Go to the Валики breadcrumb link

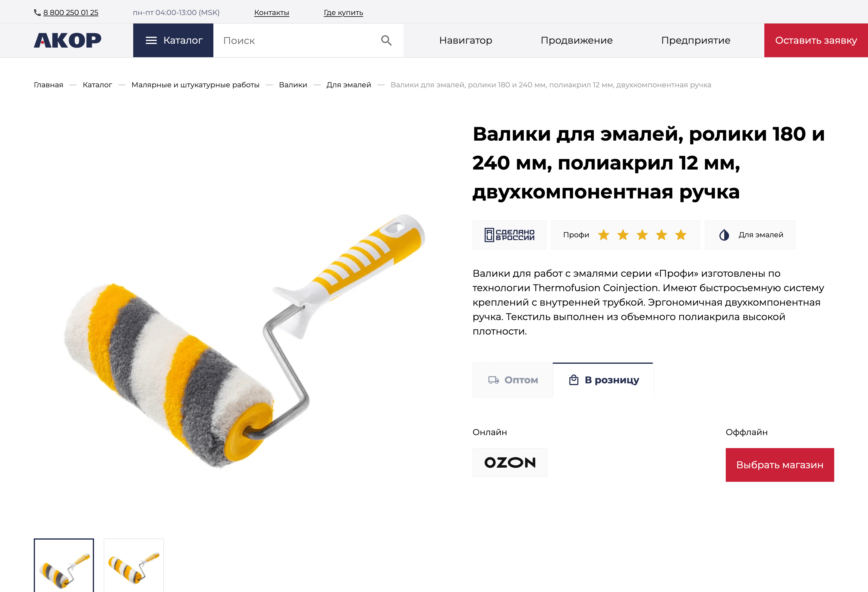[293, 85]
